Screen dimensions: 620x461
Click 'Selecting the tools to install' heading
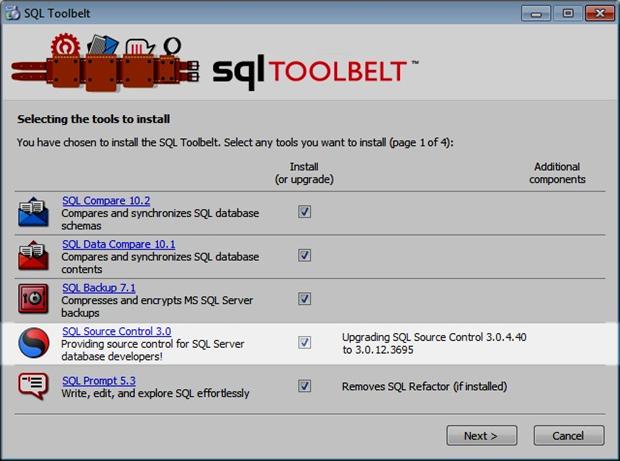pyautogui.click(x=94, y=119)
